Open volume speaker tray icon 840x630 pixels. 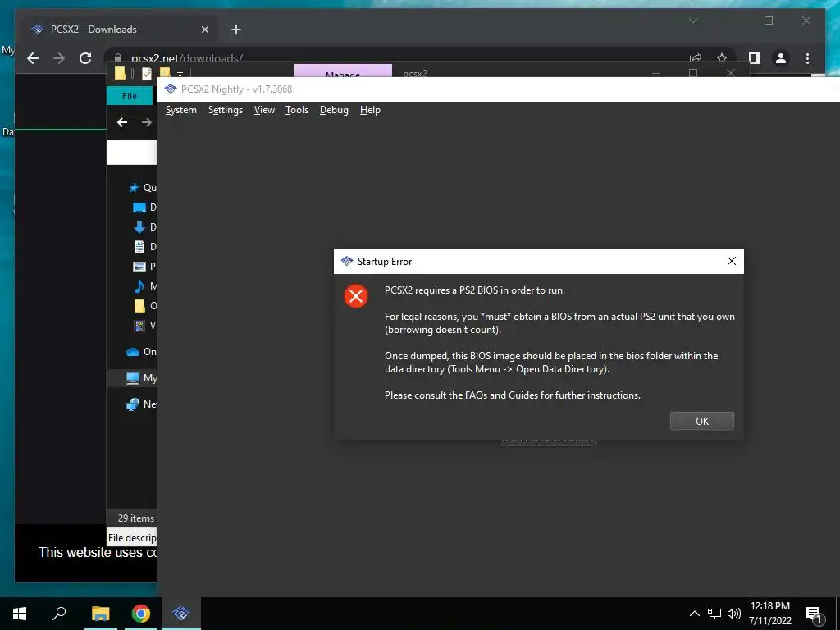click(734, 614)
